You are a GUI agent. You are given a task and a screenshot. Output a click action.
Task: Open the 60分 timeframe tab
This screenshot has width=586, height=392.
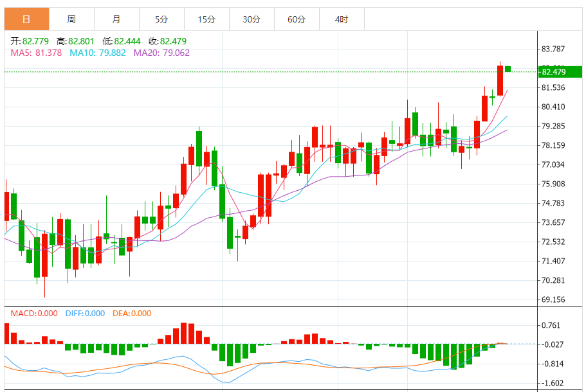point(297,19)
